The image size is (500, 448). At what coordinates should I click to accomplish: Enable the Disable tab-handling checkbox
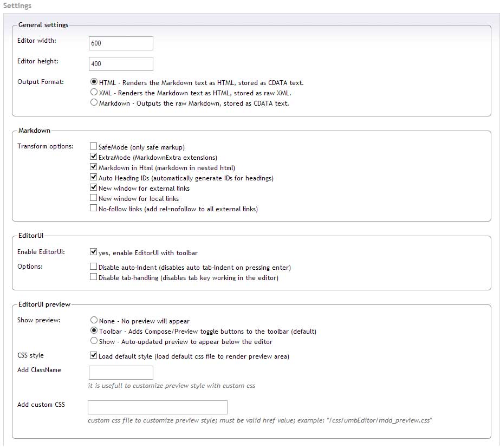[93, 277]
